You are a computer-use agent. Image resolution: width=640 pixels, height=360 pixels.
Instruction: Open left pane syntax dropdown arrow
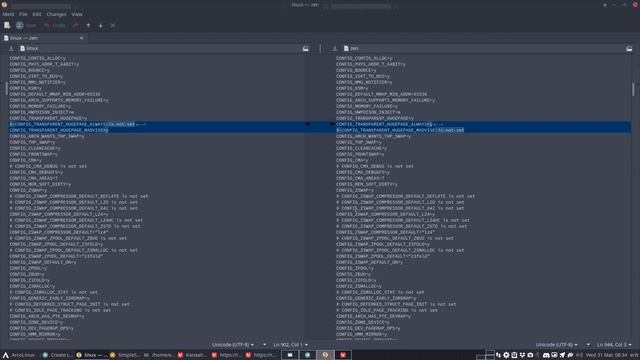tap(264, 345)
